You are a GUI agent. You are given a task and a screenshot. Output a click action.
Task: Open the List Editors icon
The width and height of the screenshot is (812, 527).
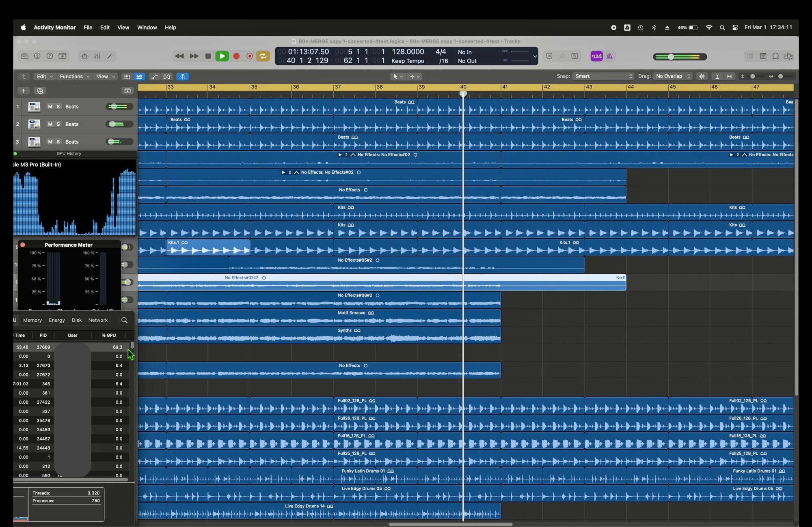(750, 56)
